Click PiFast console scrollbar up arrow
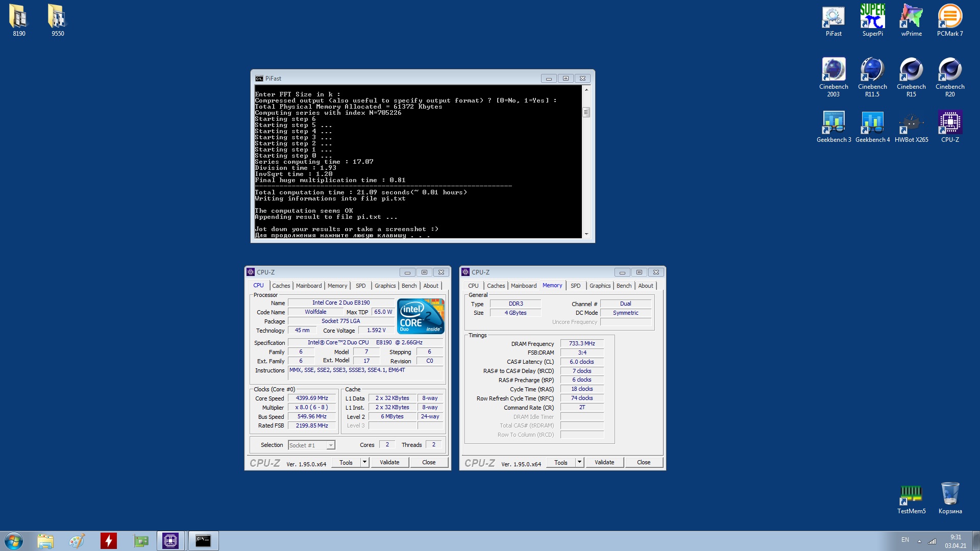The image size is (980, 551). (586, 90)
